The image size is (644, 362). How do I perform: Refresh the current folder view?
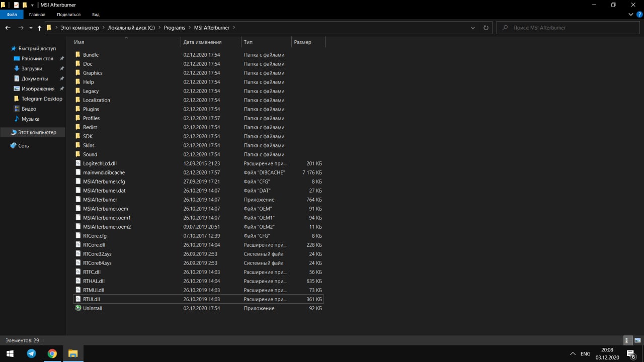486,28
